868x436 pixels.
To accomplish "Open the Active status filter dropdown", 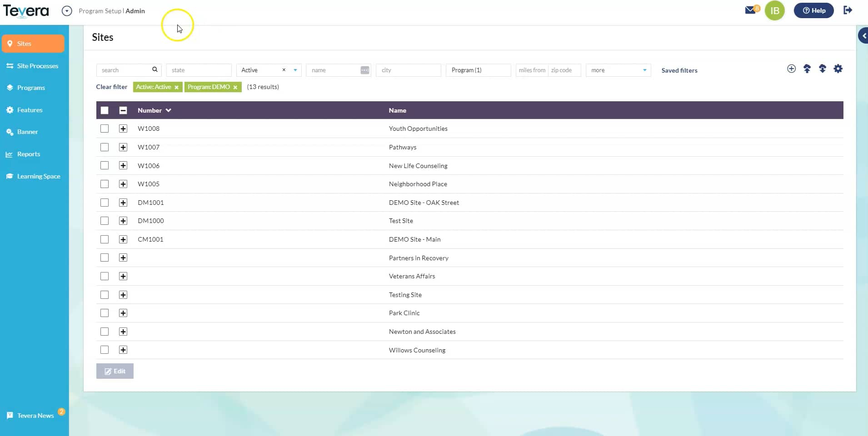I will [294, 70].
